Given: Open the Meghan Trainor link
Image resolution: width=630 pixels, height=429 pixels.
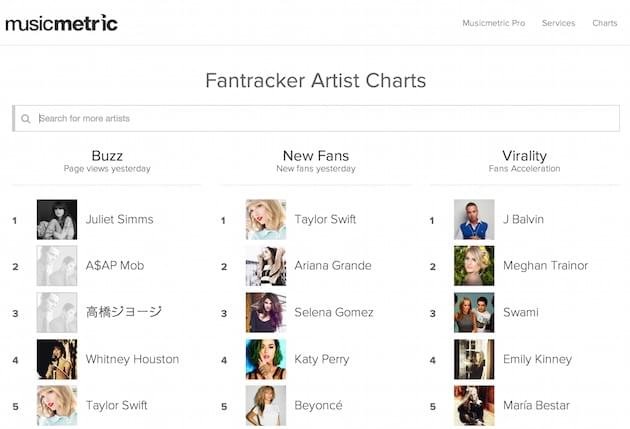Looking at the screenshot, I should tap(545, 266).
